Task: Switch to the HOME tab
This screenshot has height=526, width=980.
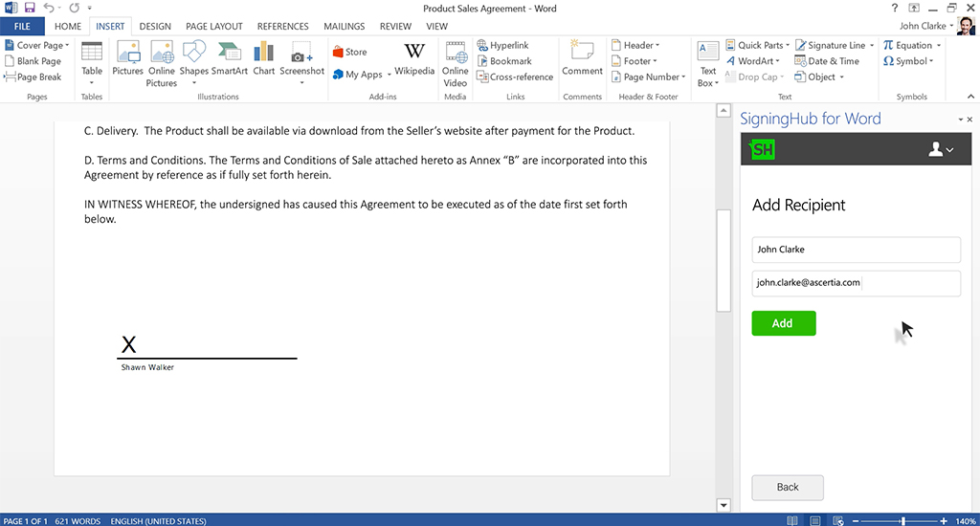Action: click(x=68, y=26)
